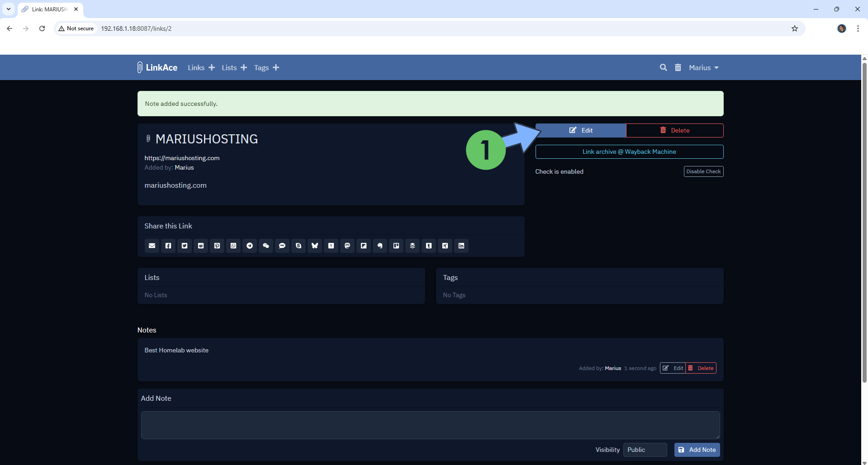Share link via Telegram icon
The width and height of the screenshot is (868, 465).
250,246
